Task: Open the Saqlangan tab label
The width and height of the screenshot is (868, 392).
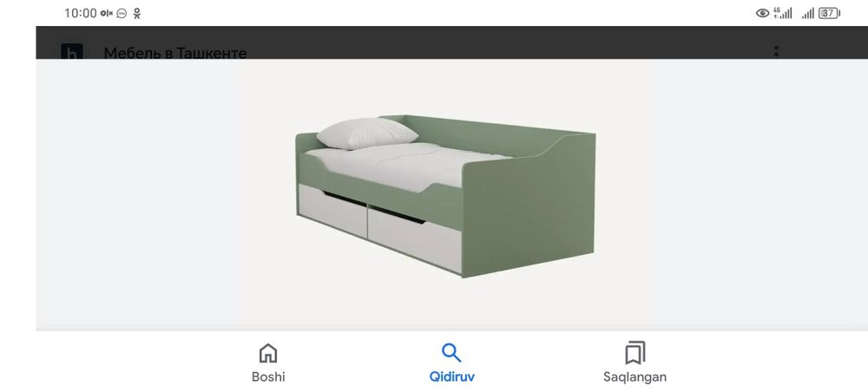Action: point(635,377)
